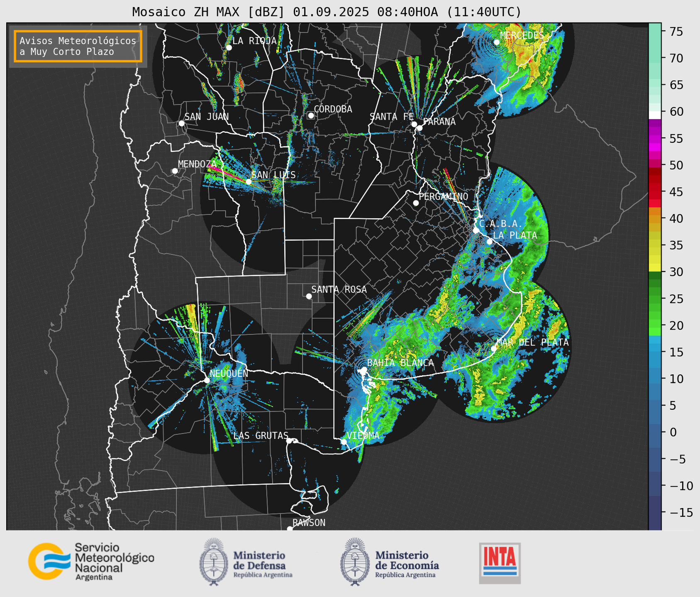Click the Ministerio de Defensa emblem
700x597 pixels.
point(214,562)
